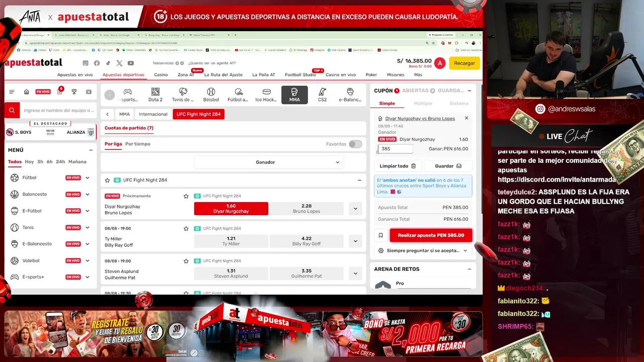Open the Instagram social icon in header

[86, 63]
